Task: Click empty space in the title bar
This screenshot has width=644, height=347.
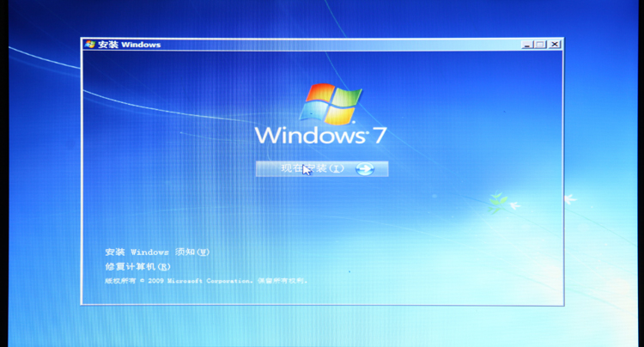Action: (x=343, y=44)
